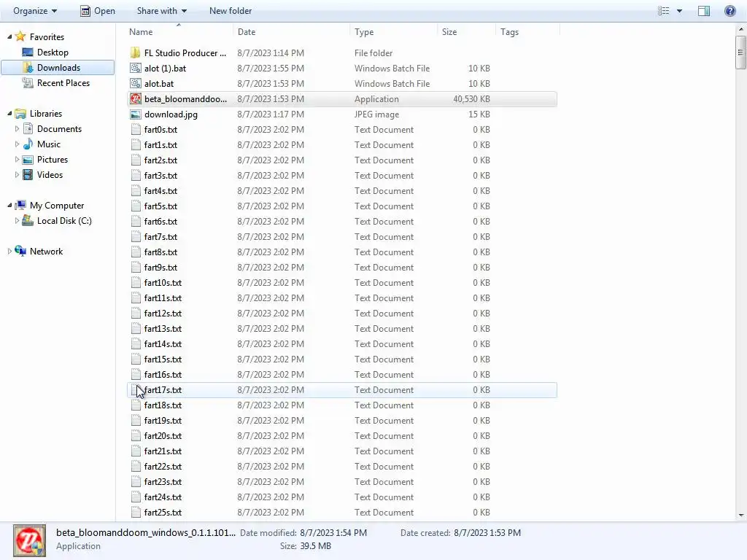Select the fart0s.txt file icon
The height and width of the screenshot is (560, 747).
tap(135, 130)
